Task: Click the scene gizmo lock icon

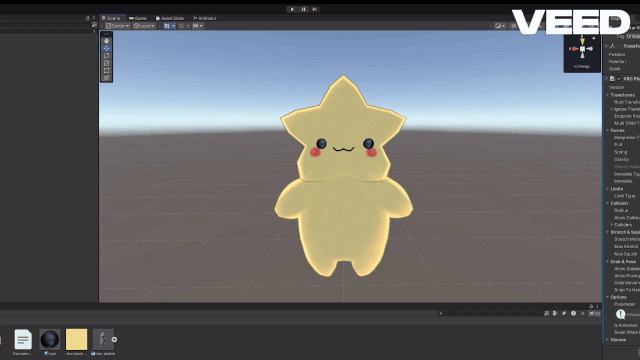Action: click(x=593, y=37)
